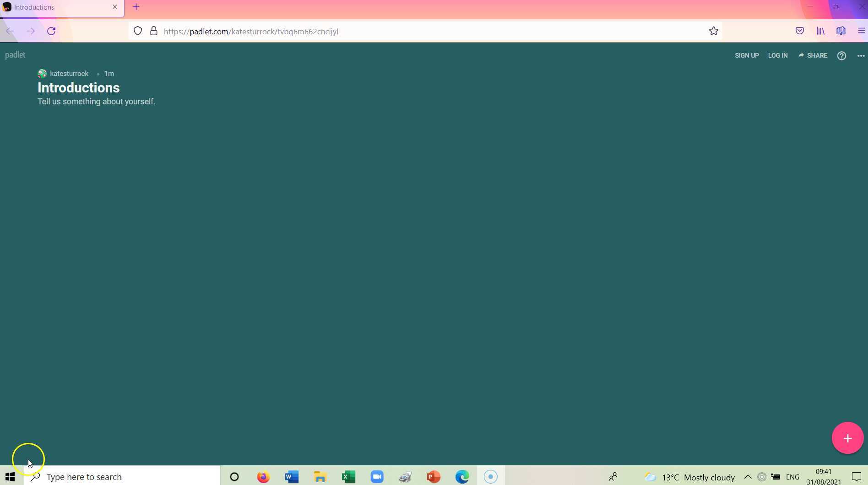This screenshot has height=485, width=868.
Task: Click the SIGN UP link
Action: pyautogui.click(x=746, y=55)
